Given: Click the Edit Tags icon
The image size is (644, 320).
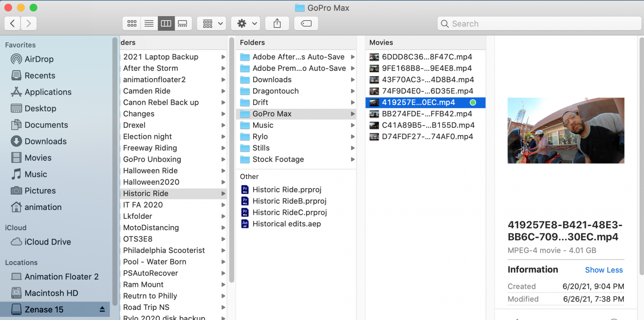Looking at the screenshot, I should 306,23.
